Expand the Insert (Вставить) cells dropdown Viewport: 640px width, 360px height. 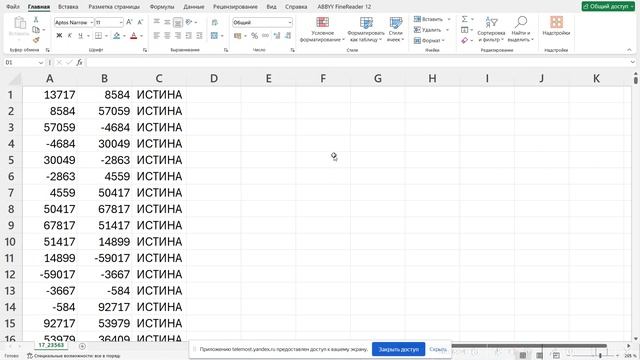[x=449, y=19]
